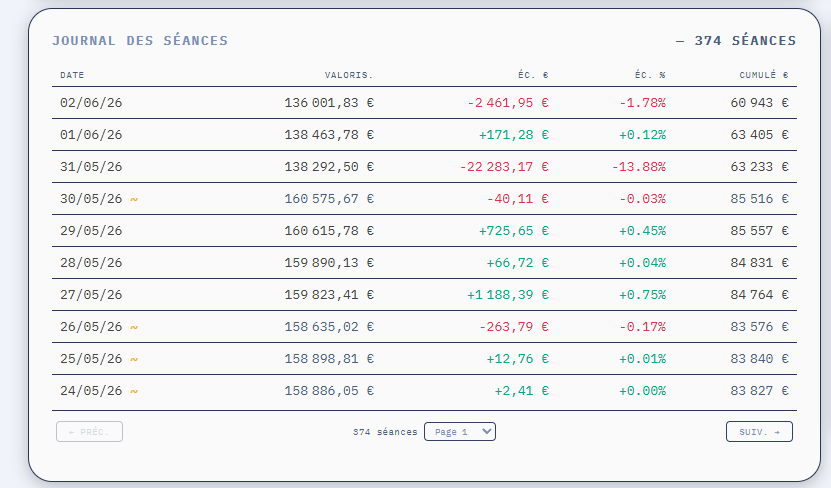Select the date 27/05/26
Image resolution: width=831 pixels, height=488 pixels.
pyautogui.click(x=91, y=295)
